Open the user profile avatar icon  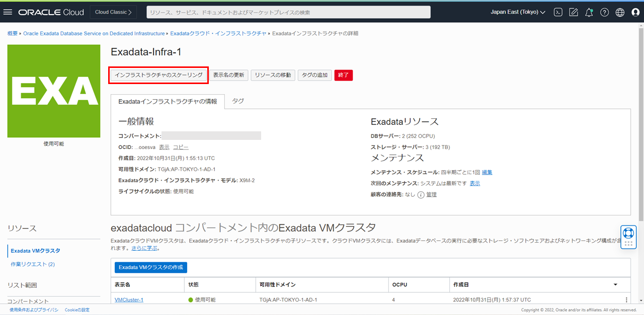pos(635,12)
